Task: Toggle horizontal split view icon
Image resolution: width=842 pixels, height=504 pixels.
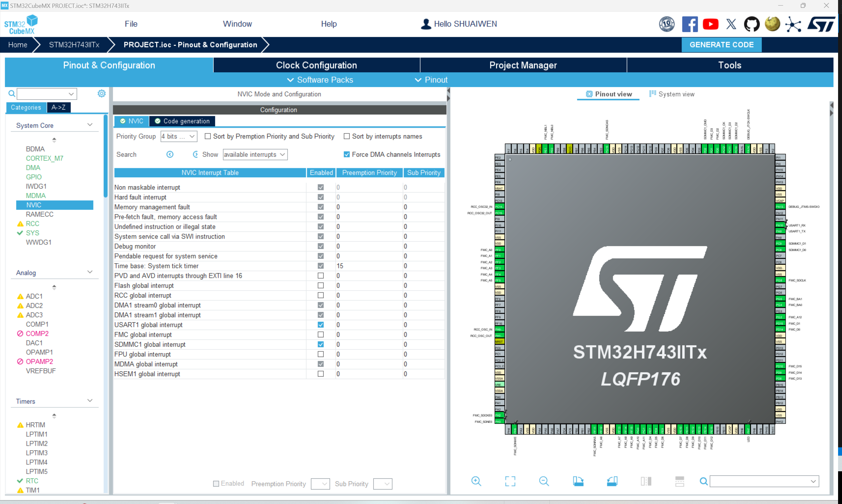Action: click(x=679, y=481)
